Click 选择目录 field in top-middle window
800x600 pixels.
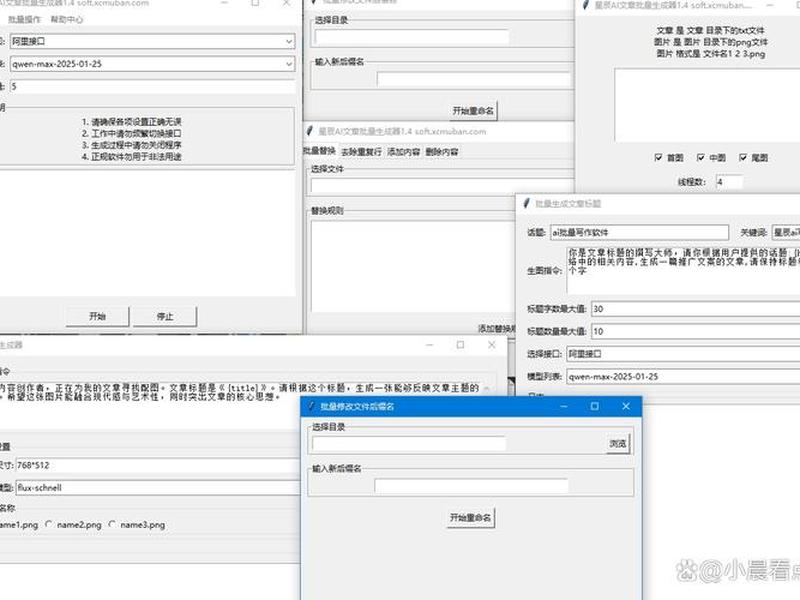click(x=412, y=37)
